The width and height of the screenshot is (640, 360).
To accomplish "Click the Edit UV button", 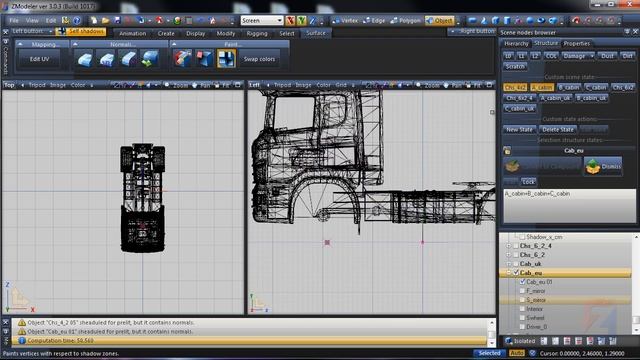I will coord(39,59).
